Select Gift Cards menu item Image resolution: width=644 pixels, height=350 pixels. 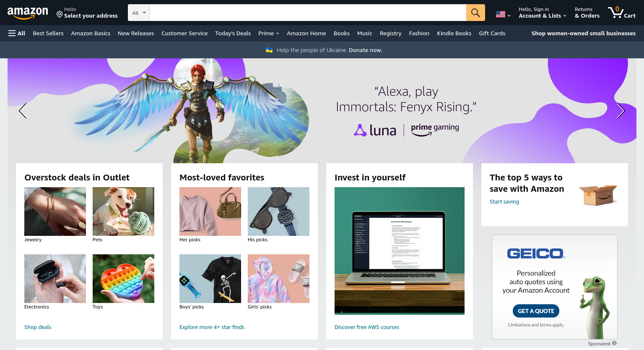[x=492, y=33]
